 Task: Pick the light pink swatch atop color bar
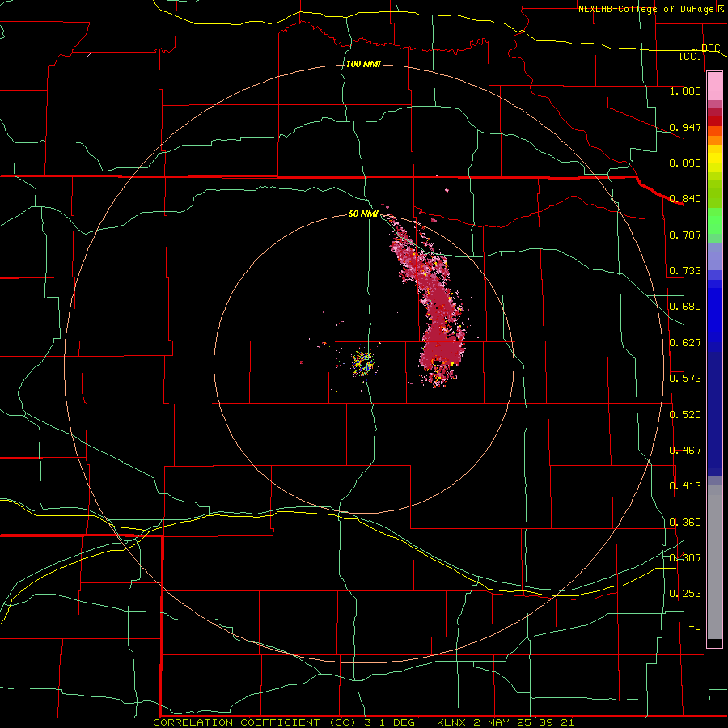coord(714,87)
